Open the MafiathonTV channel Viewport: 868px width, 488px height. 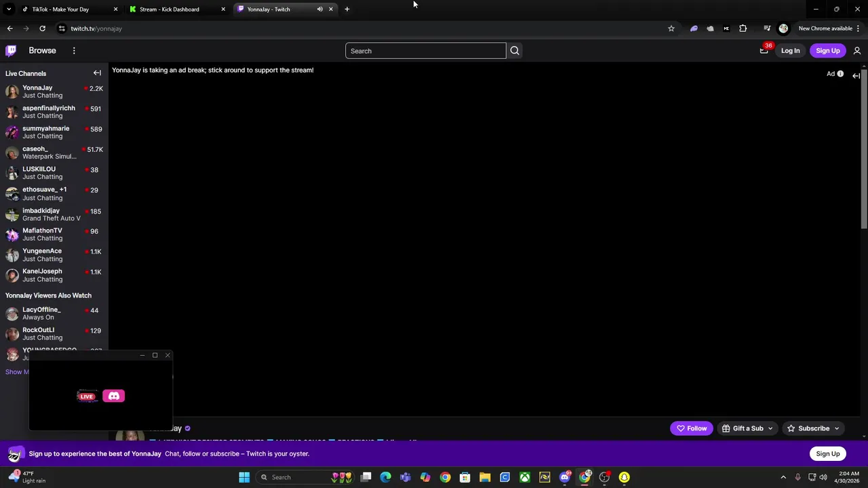pyautogui.click(x=54, y=235)
